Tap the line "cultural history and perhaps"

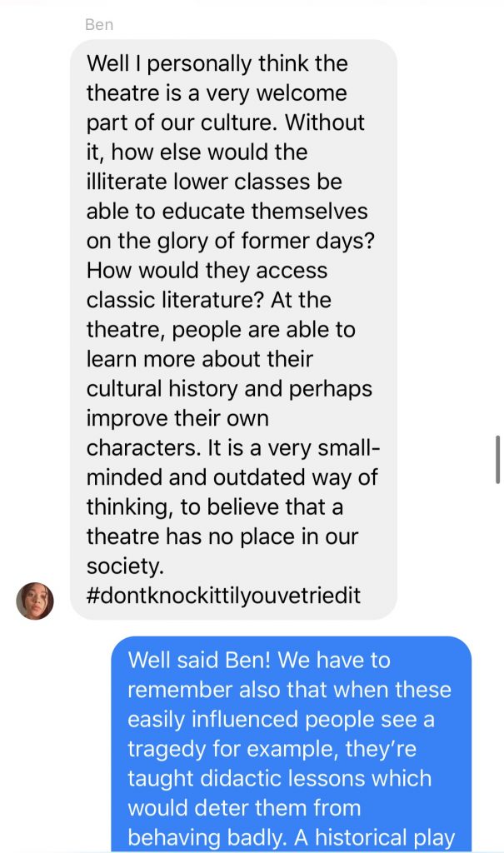229,388
